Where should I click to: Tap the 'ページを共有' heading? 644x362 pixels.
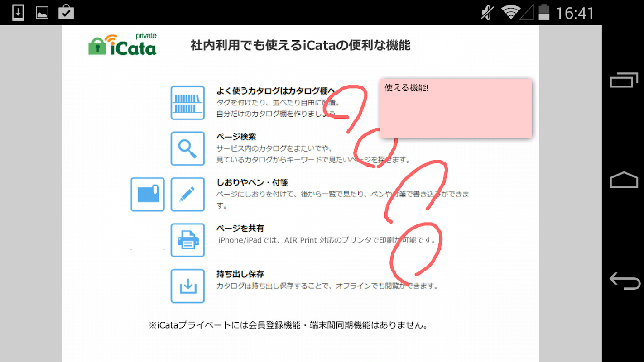pos(240,229)
